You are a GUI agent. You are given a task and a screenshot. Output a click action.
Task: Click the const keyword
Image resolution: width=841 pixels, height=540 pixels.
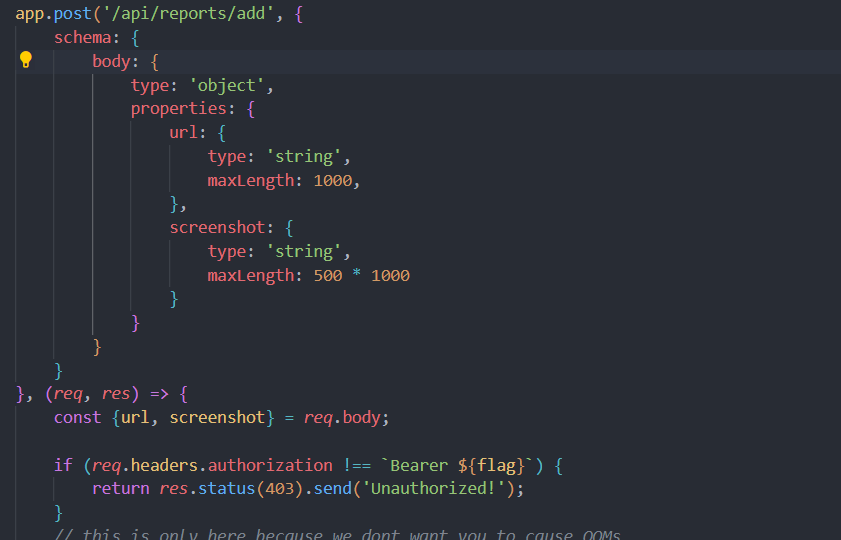pos(77,417)
